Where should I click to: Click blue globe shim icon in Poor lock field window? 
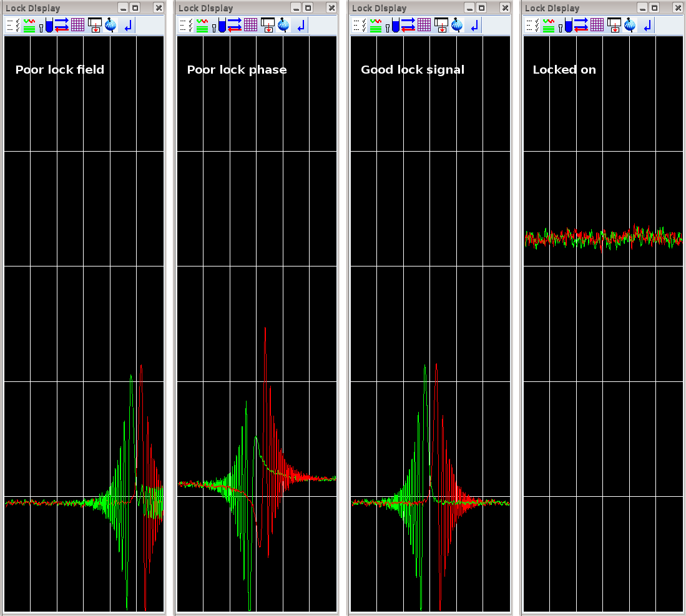tap(110, 26)
